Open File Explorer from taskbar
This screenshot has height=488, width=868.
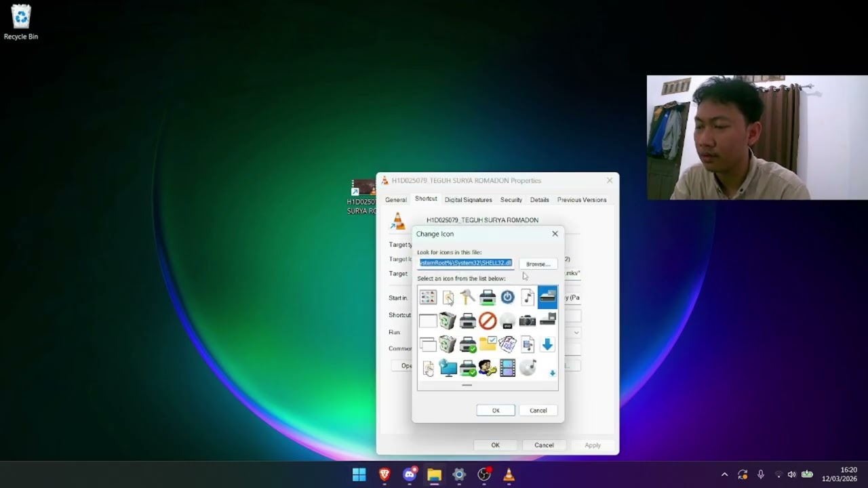pos(434,474)
